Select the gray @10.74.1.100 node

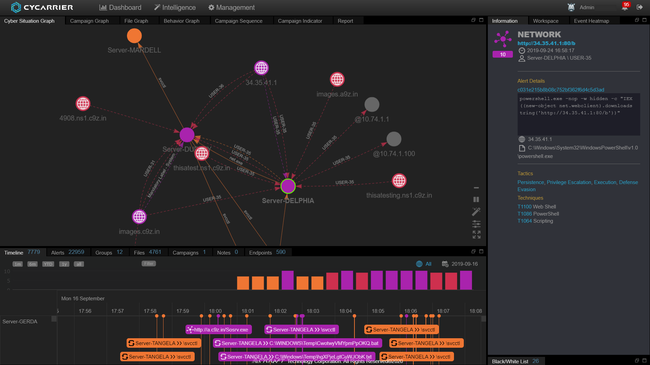click(394, 139)
